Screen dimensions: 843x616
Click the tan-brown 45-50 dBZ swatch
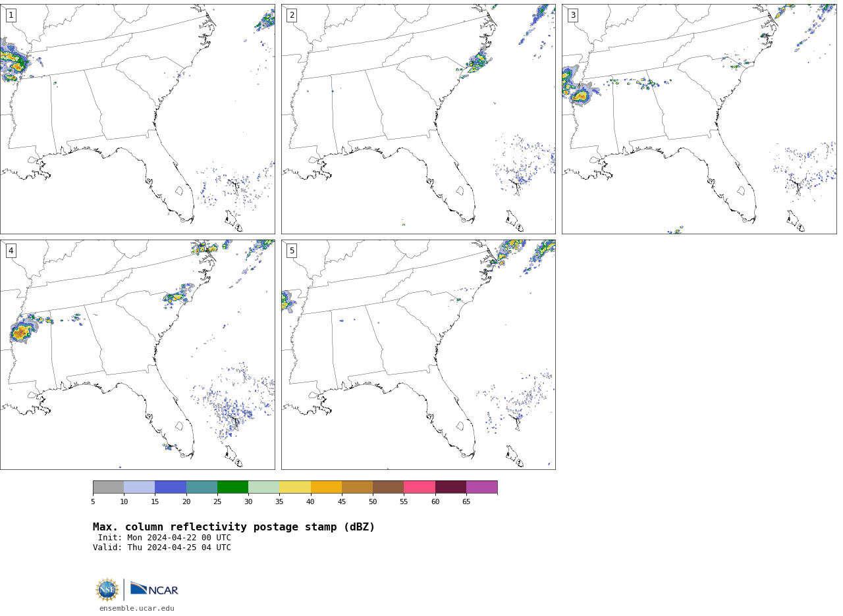pyautogui.click(x=357, y=487)
